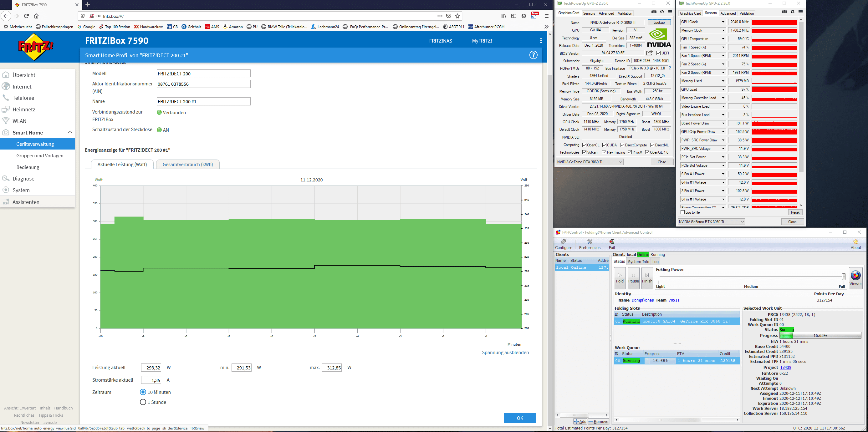868x432 pixels.
Task: Click Reset in GPU-Z Sensors
Action: point(795,212)
